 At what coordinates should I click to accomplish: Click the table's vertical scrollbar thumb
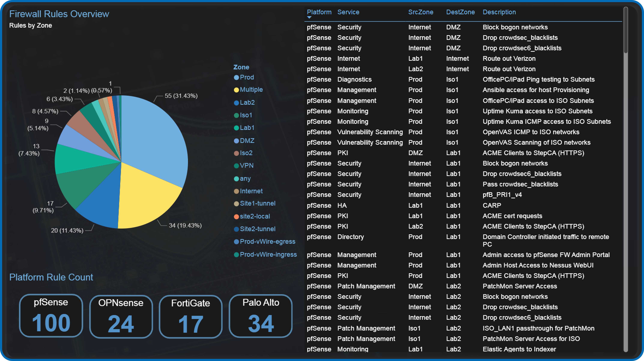tap(626, 30)
